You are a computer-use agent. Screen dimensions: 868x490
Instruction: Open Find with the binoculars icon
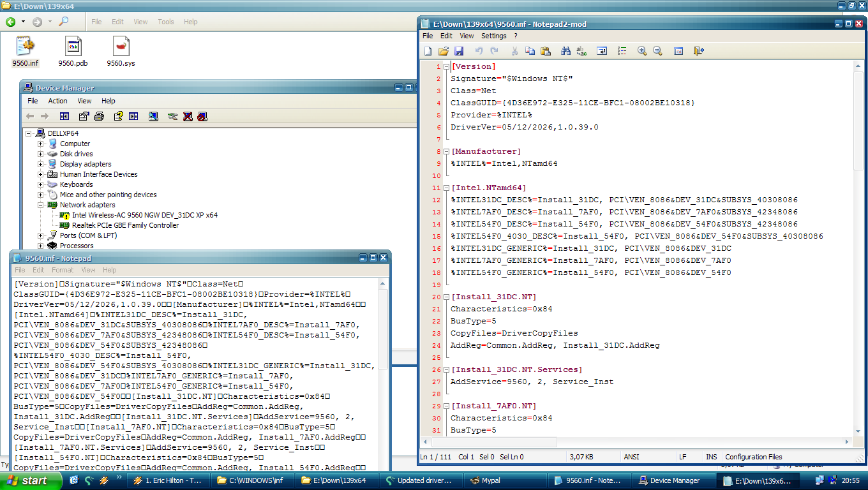point(565,51)
